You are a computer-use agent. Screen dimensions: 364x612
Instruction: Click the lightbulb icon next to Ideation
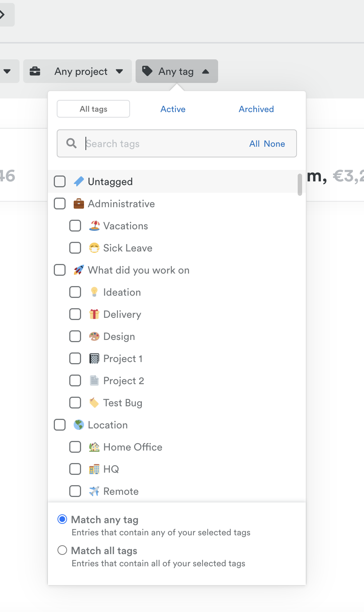click(x=94, y=292)
